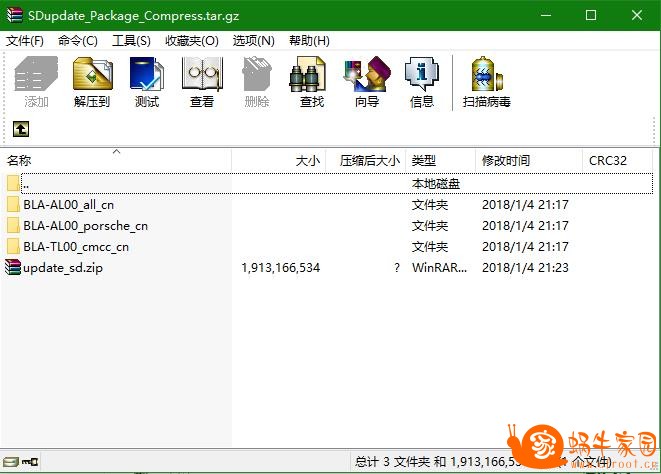661x474 pixels.
Task: Select the BLA-TL00_cmcc_cn folder icon
Action: pos(13,247)
